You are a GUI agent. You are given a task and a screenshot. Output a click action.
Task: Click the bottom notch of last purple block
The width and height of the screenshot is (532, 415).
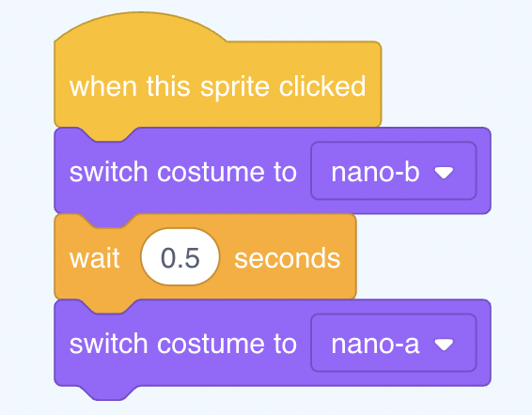coord(109,392)
